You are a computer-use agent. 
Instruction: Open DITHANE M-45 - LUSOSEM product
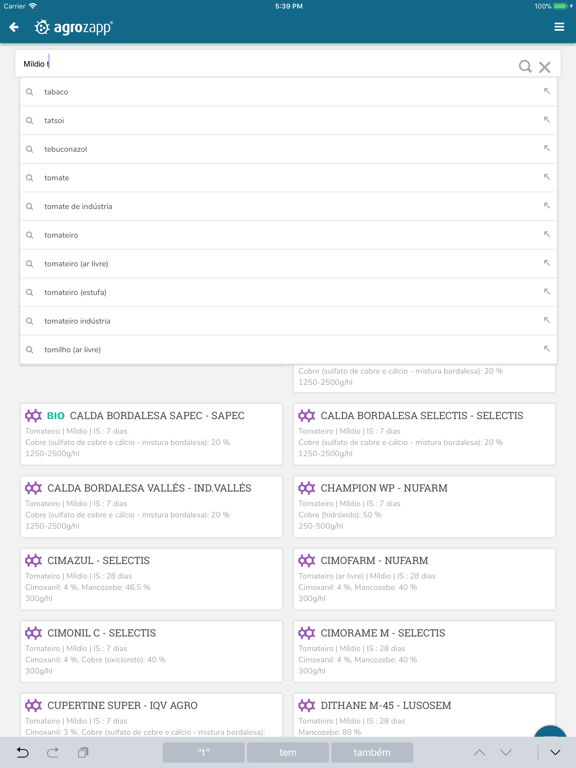424,715
